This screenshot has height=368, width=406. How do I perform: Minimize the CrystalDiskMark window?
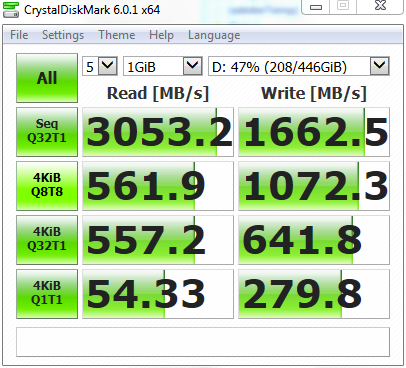tap(316, 7)
